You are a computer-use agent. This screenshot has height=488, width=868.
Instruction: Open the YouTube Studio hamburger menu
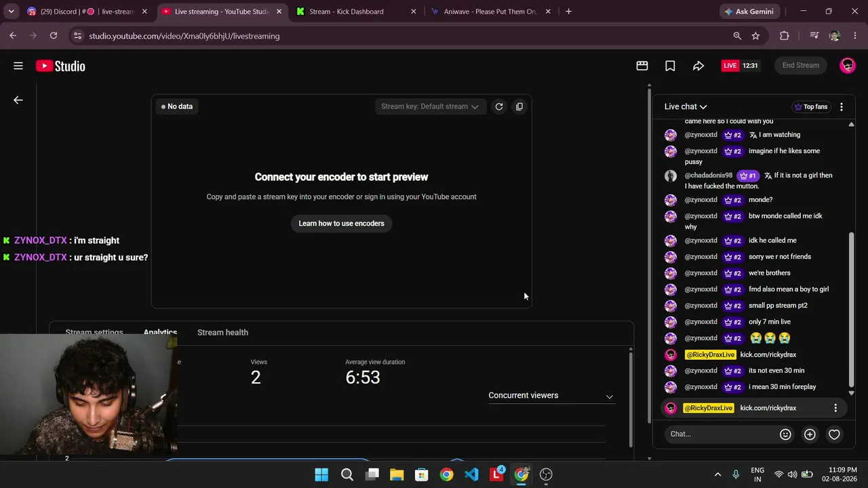pyautogui.click(x=18, y=66)
